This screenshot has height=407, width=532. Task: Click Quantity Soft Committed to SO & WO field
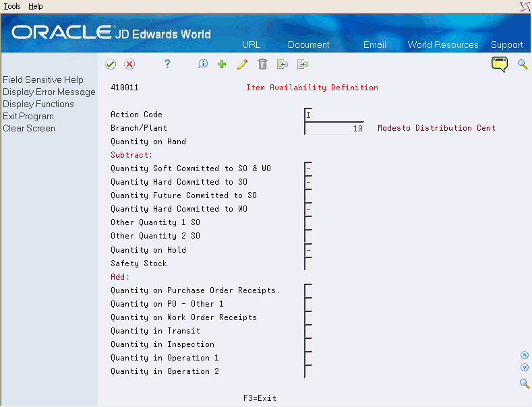tap(308, 168)
